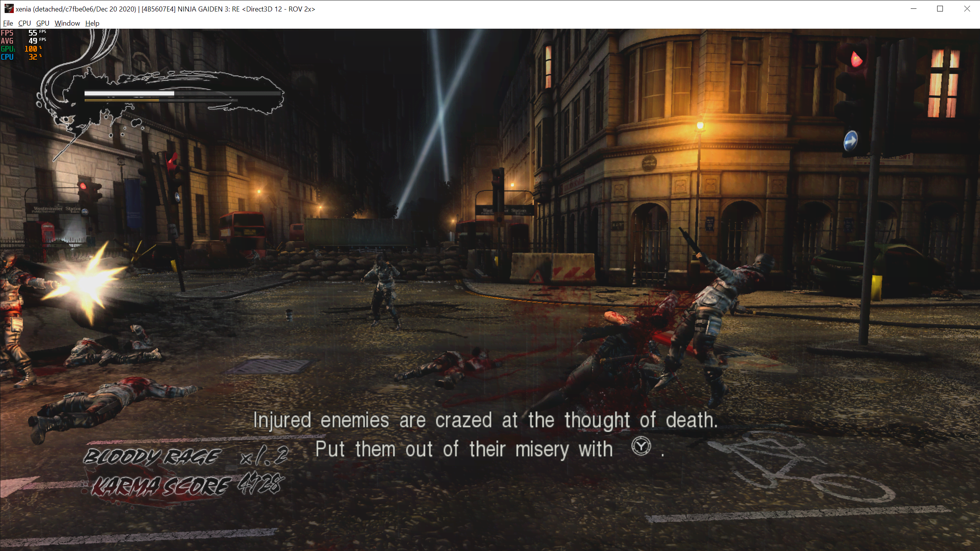Click the Westminster Station sign on left
The height and width of the screenshot is (551, 980).
(x=57, y=209)
